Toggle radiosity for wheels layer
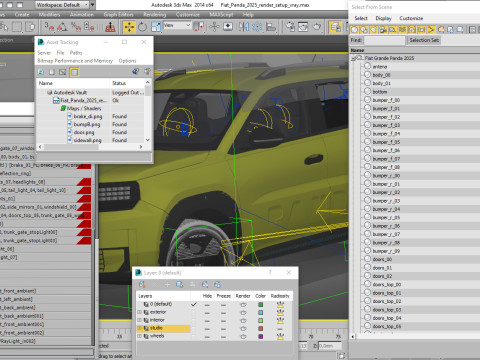 click(x=280, y=337)
